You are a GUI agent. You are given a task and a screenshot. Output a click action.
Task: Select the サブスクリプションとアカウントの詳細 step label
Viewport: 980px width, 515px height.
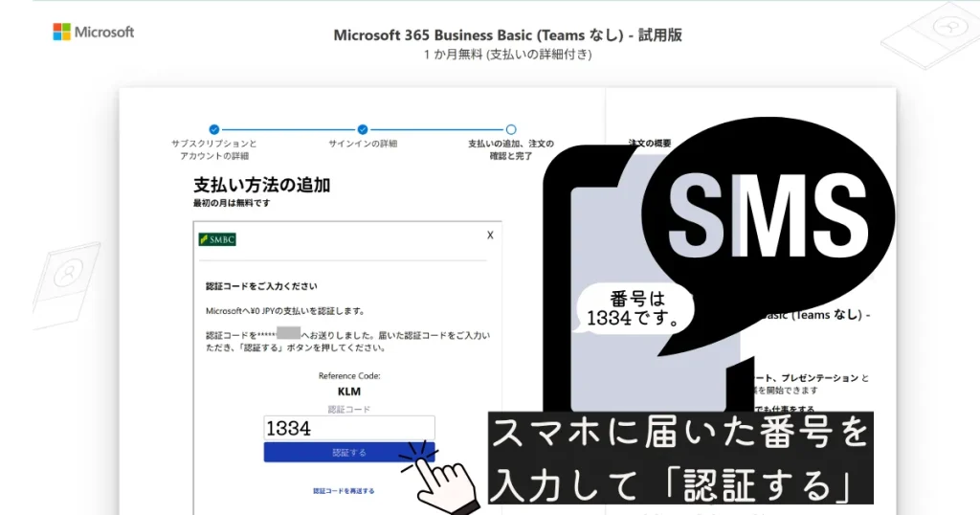[214, 149]
